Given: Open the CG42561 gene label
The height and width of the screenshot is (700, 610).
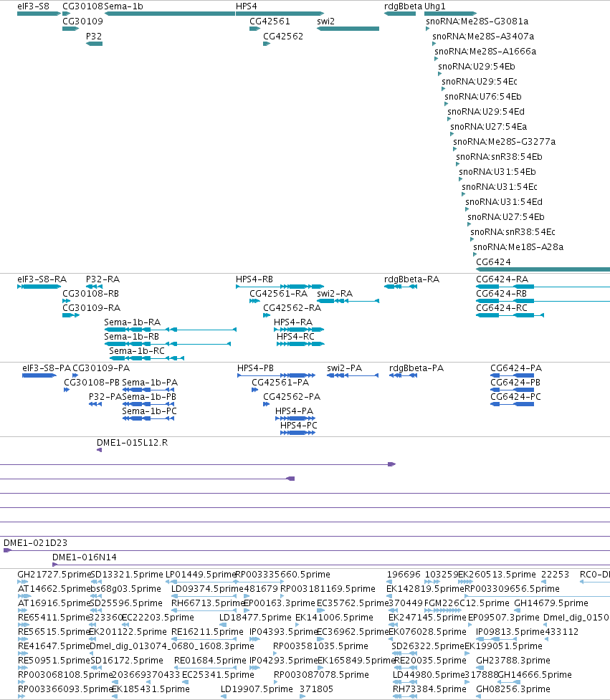Looking at the screenshot, I should coord(270,21).
